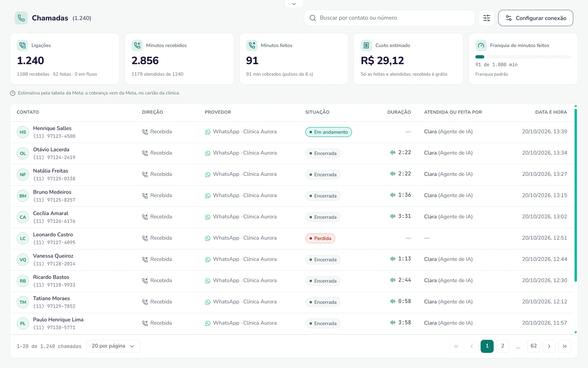Viewport: 588px width, 368px height.
Task: Sort by the DURAÇÃO column header
Action: pyautogui.click(x=399, y=112)
